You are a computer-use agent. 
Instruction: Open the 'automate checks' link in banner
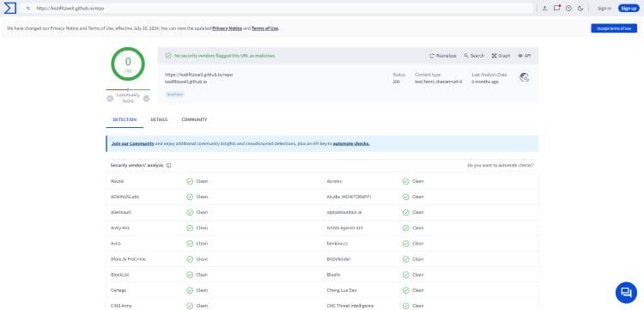351,143
